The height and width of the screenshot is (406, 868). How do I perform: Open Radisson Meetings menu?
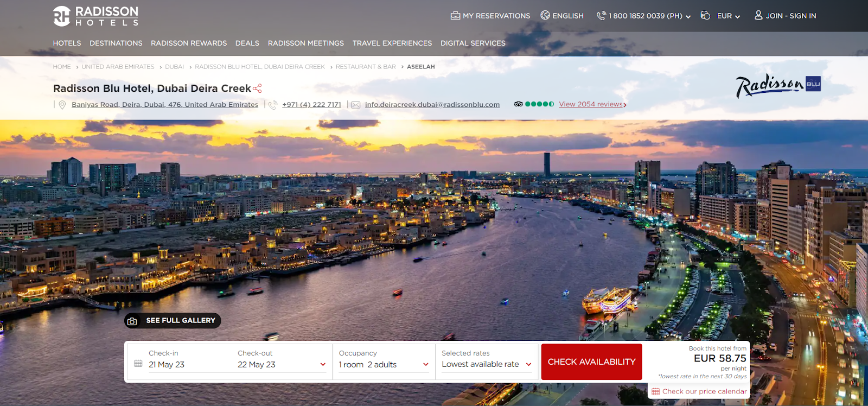(306, 43)
